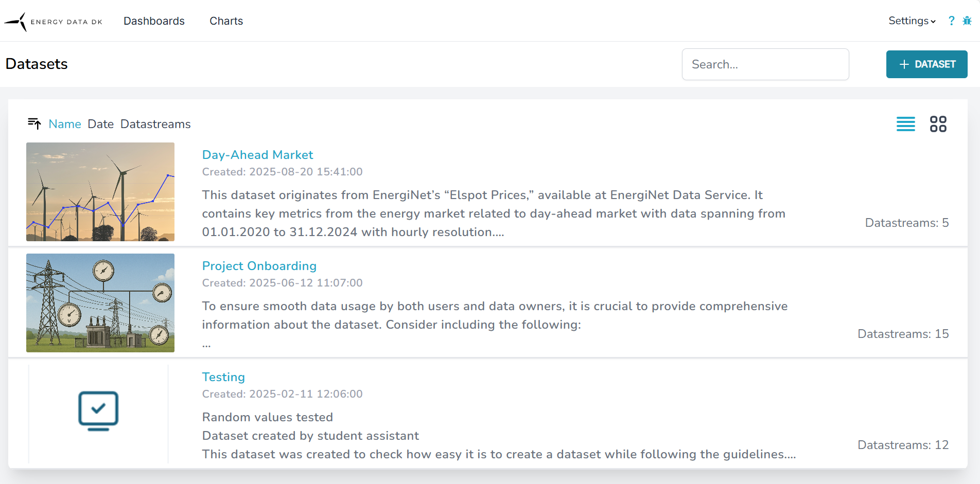Focus the Search input field
Viewport: 980px width, 484px height.
tap(765, 64)
